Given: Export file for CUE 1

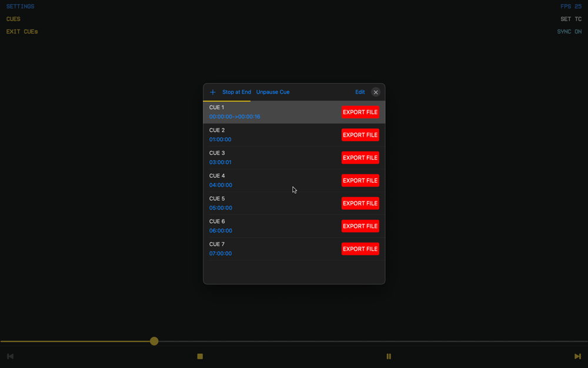Looking at the screenshot, I should (x=360, y=112).
